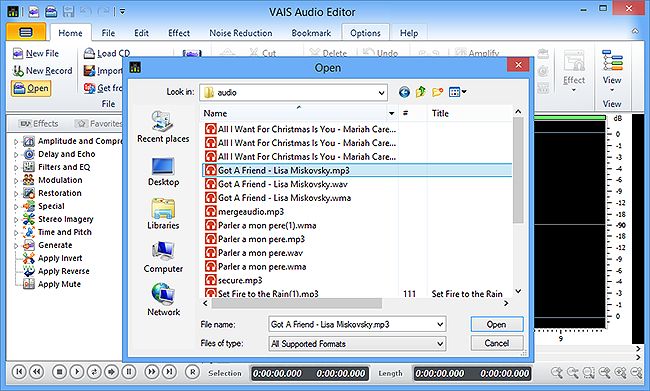Open the Files of type dropdown
The image size is (650, 391).
(x=440, y=344)
